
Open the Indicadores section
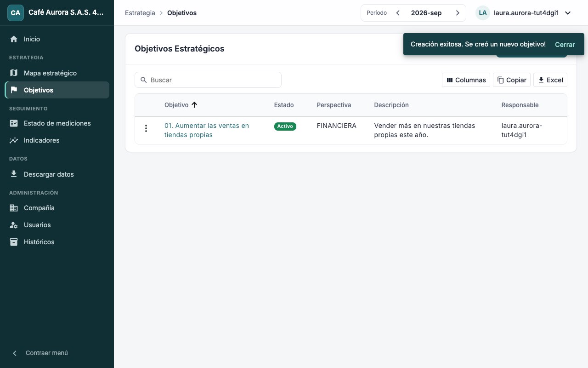click(x=57, y=140)
